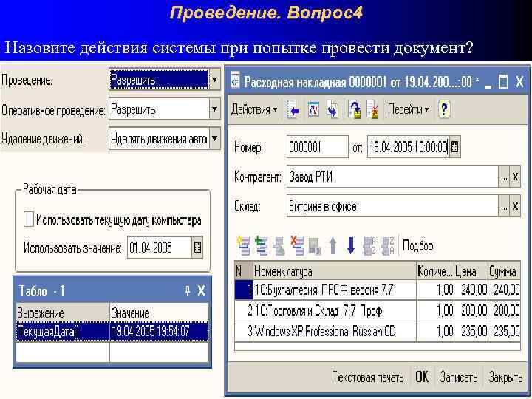Viewport: 532px width, 399px height.
Task: Click the sum cell 235,00 in Сумма column
Action: click(504, 331)
